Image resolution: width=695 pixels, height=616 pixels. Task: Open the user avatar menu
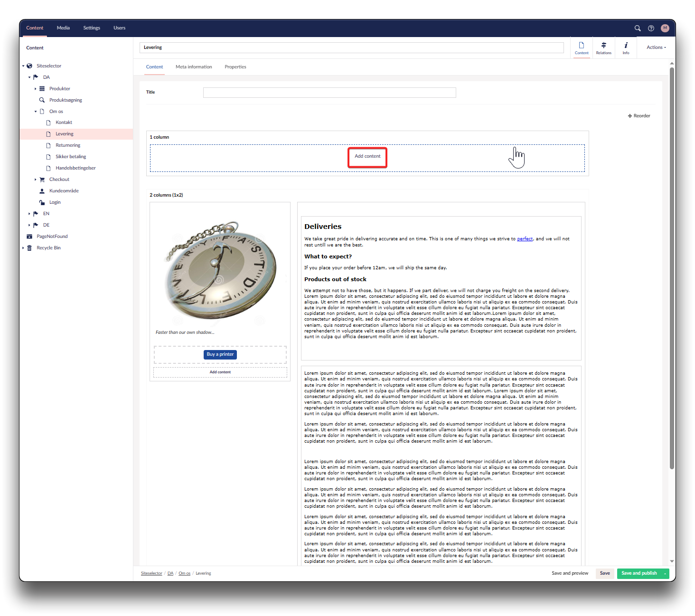coord(665,28)
